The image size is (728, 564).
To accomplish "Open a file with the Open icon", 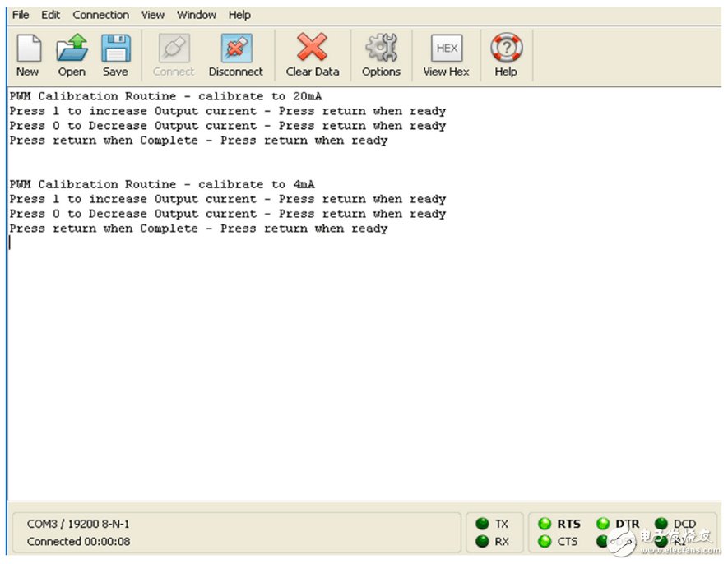I will [72, 49].
